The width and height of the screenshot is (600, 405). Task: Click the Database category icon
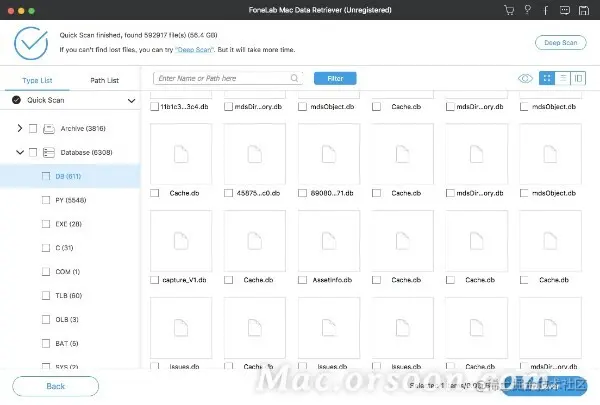tap(49, 152)
